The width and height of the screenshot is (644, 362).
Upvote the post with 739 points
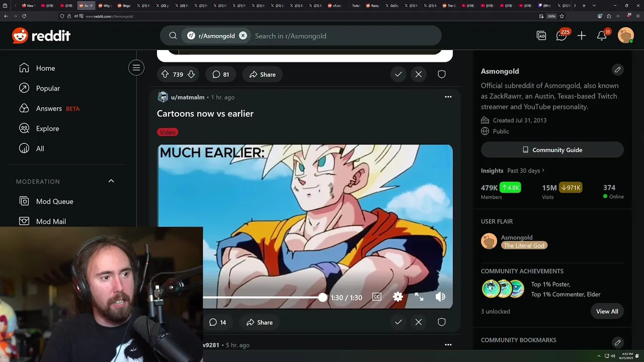coord(165,74)
